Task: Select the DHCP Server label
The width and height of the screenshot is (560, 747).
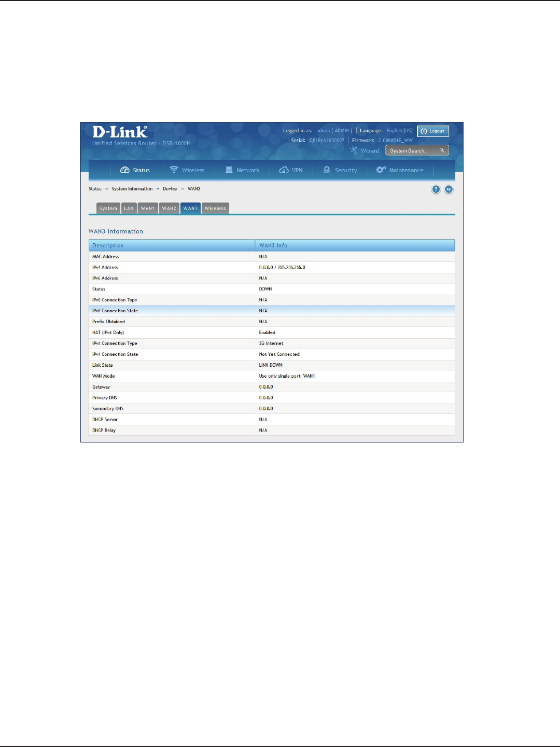Action: coord(105,420)
